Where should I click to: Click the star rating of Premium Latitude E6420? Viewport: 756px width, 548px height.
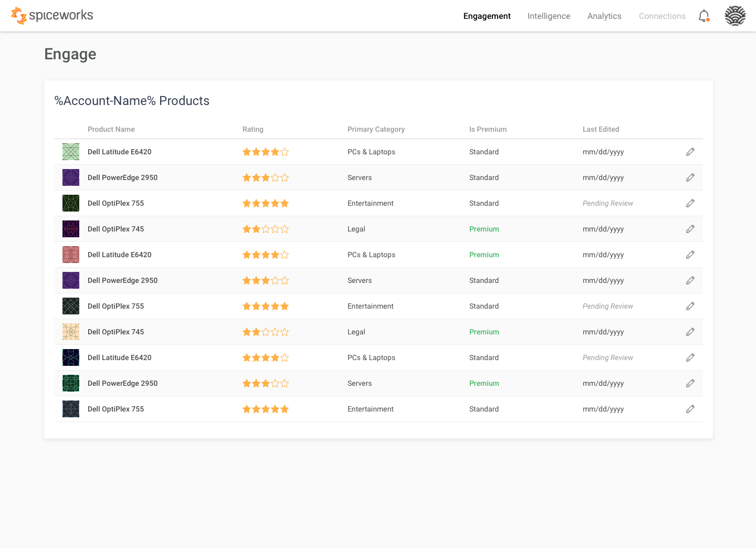pos(266,255)
